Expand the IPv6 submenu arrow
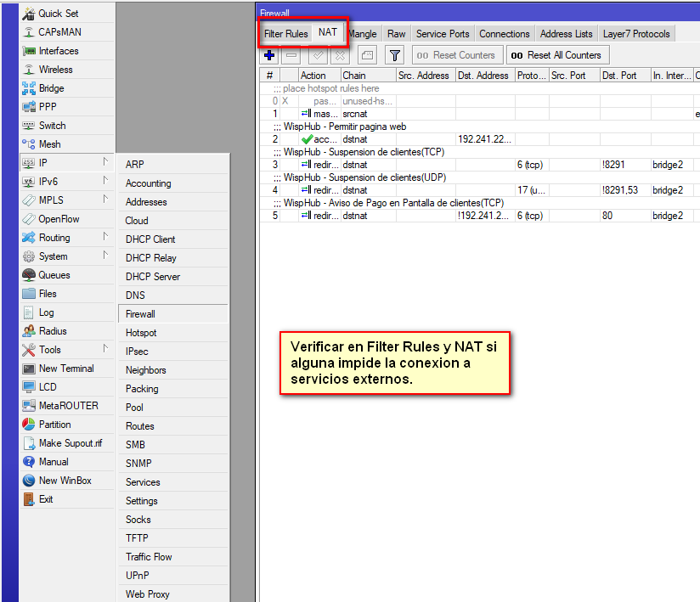This screenshot has height=602, width=700. point(106,180)
